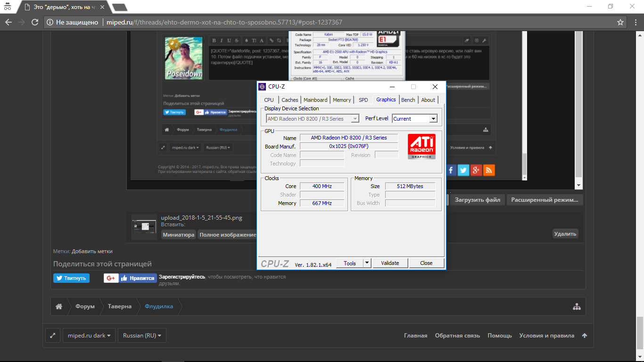Click the 'Зарегистрируйтесь' link
644x362 pixels.
click(182, 277)
